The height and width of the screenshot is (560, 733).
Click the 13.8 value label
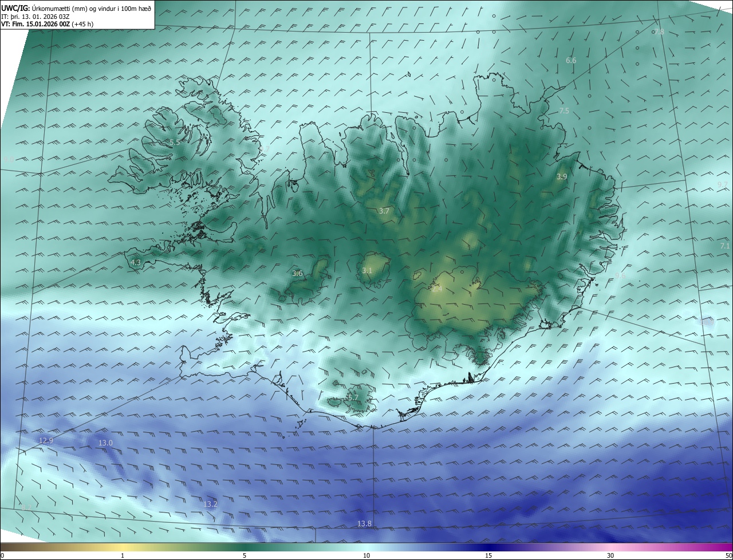click(x=364, y=524)
